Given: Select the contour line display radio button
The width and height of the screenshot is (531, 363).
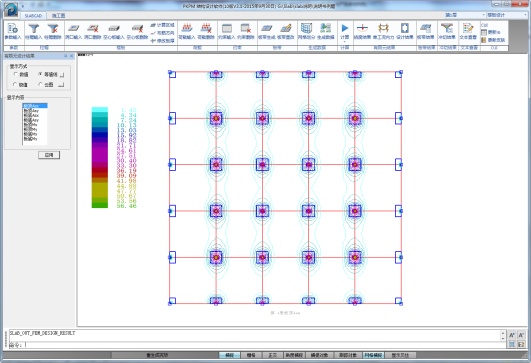Looking at the screenshot, I should (40, 74).
